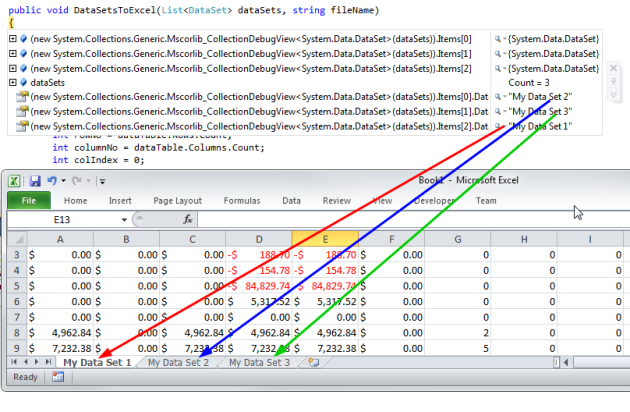Select column C header
Viewport: 630px width, 412px height.
192,240
